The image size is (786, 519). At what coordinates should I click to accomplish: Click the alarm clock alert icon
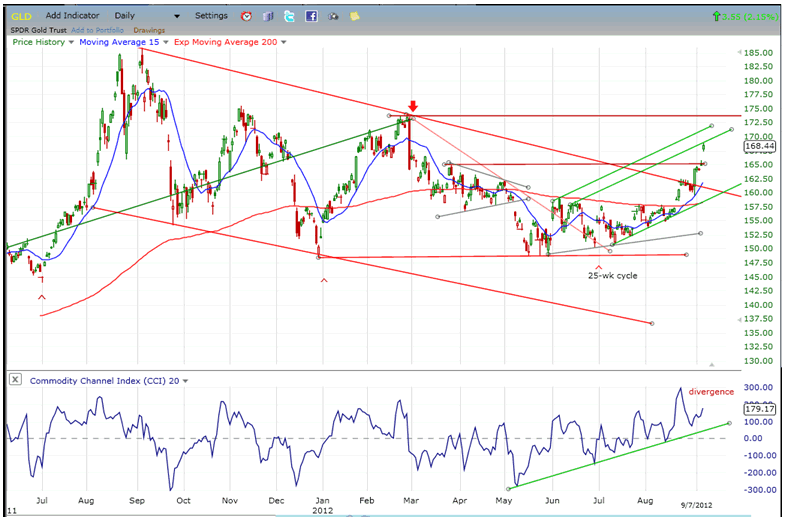coord(247,17)
